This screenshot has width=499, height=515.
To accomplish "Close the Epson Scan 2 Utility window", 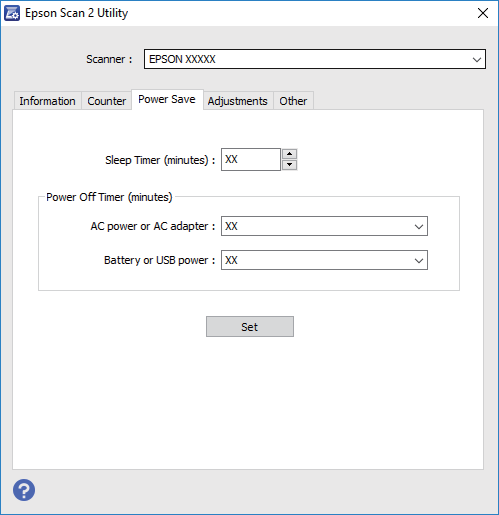I will click(x=483, y=13).
